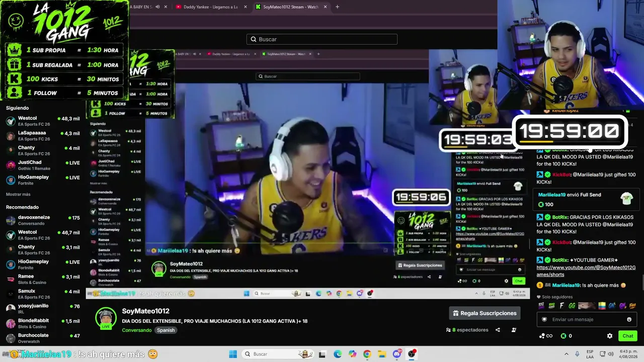Open Samulx recommended channel
The width and height of the screenshot is (644, 362).
(x=43, y=294)
